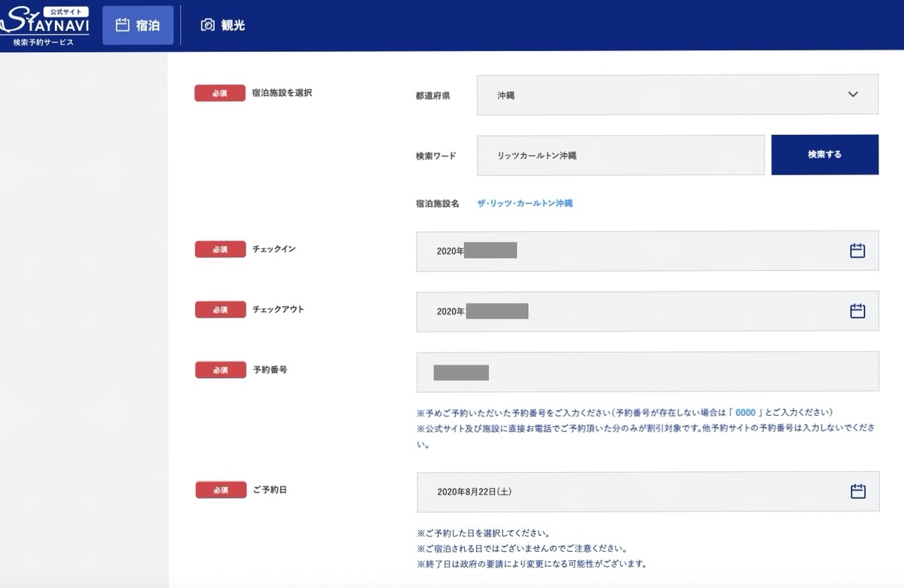
Task: Select the ザ・リッツ・カールトン沖縄 facility link
Action: (524, 203)
